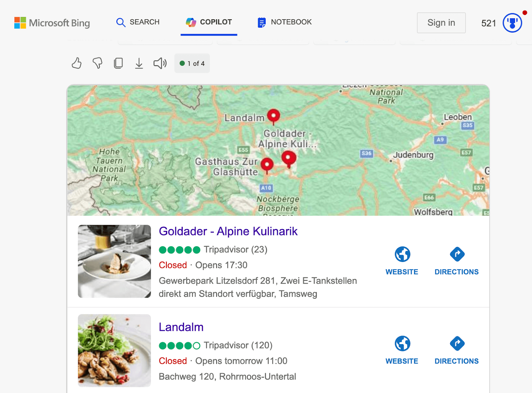Open the Microsoft Rewards trophy icon
The width and height of the screenshot is (532, 393).
click(x=512, y=23)
